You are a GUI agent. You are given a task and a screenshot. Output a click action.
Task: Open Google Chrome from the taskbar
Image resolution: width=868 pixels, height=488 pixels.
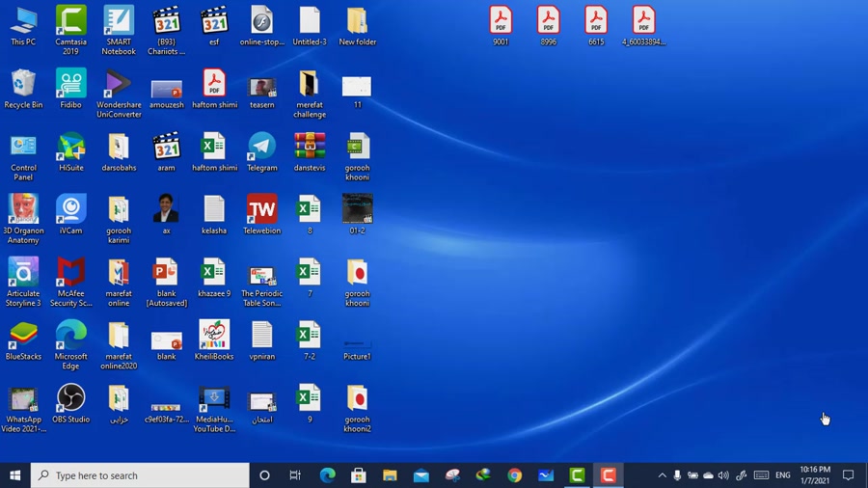pos(515,475)
